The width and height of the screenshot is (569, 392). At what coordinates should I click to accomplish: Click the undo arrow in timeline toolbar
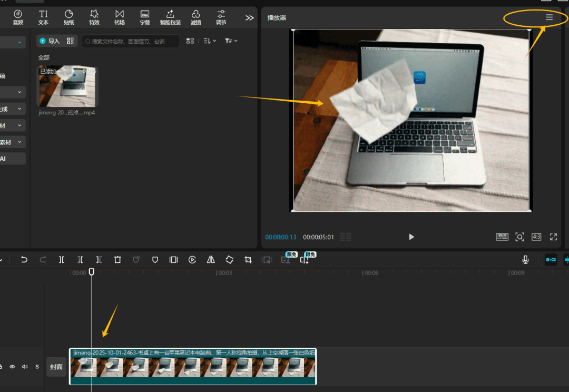pyautogui.click(x=24, y=260)
